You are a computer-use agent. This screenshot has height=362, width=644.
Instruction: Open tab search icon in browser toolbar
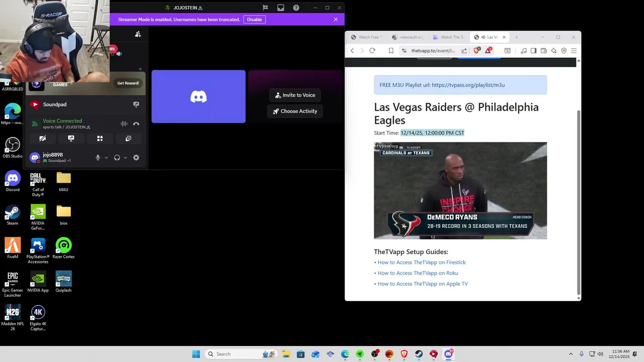[x=507, y=51]
